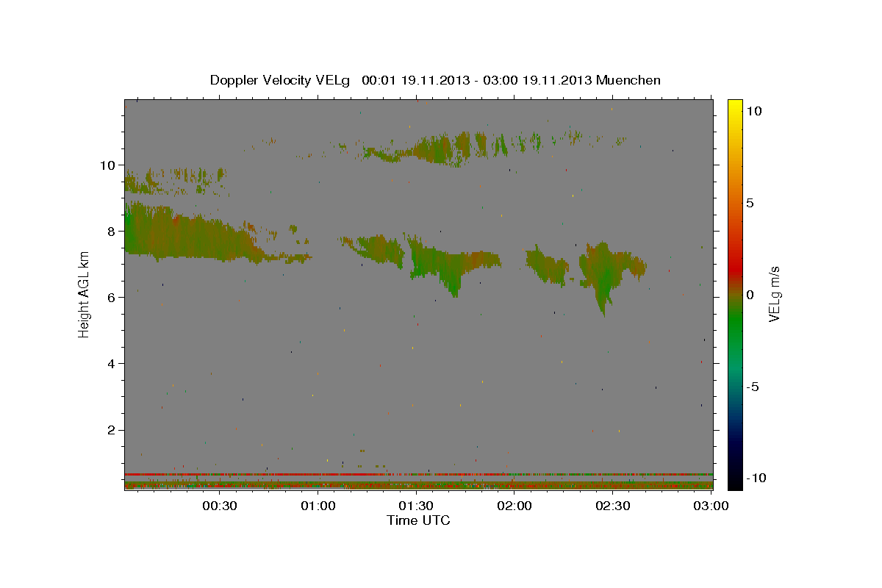Click the red horizontal band near the plot bottom
The image size is (882, 588).
(418, 474)
